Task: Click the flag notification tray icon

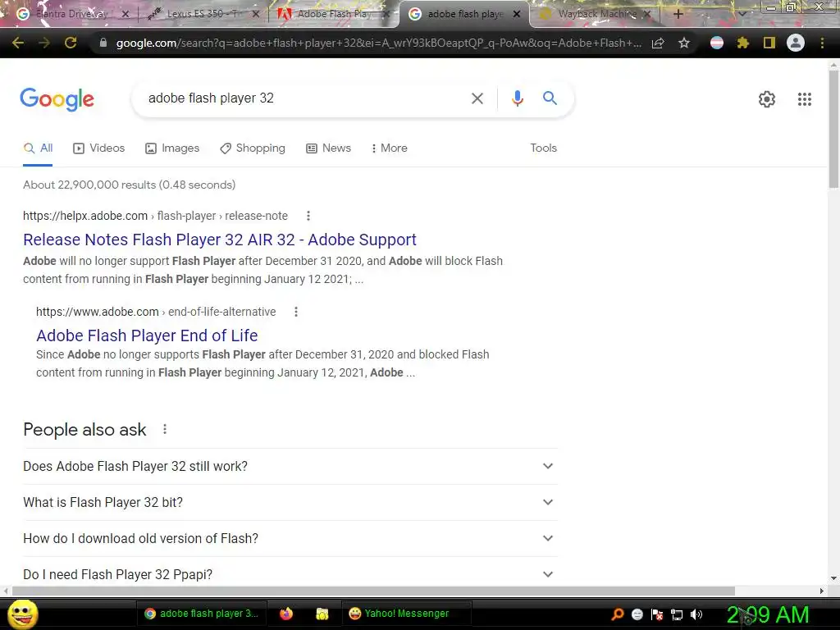Action: point(657,614)
